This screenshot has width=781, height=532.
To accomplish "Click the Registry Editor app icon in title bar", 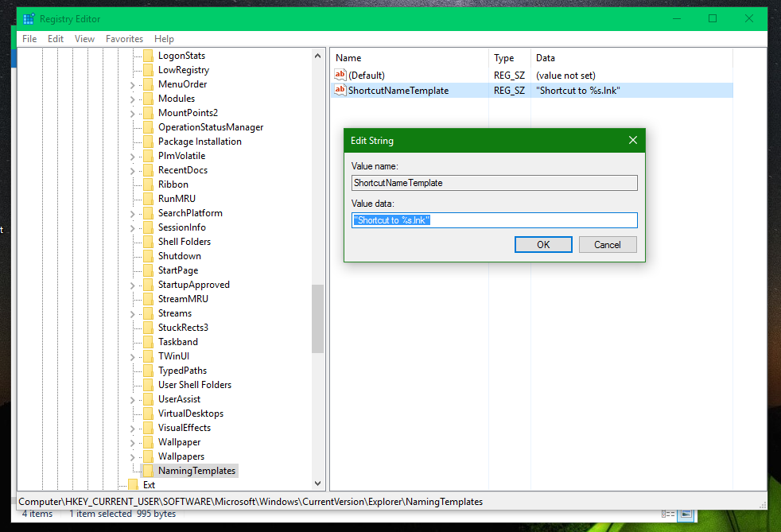I will point(29,19).
